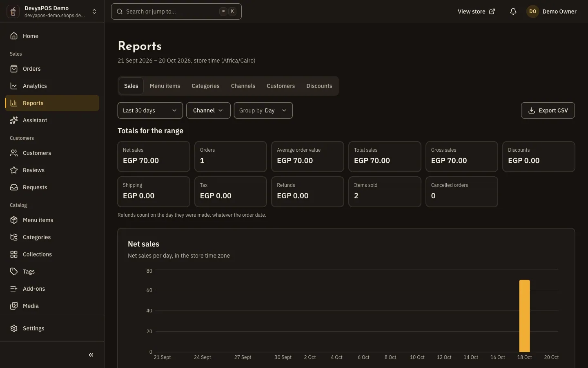Click the Average order value card
The image size is (588, 368).
coord(307,157)
